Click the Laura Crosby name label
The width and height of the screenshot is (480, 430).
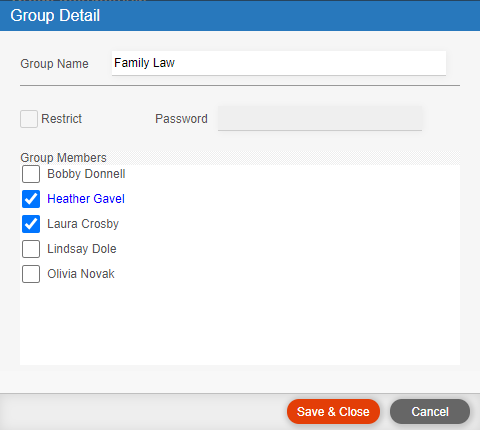pos(83,224)
